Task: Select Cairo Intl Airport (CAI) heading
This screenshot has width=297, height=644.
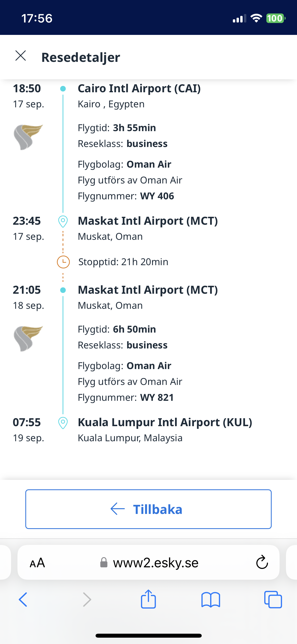Action: (139, 89)
